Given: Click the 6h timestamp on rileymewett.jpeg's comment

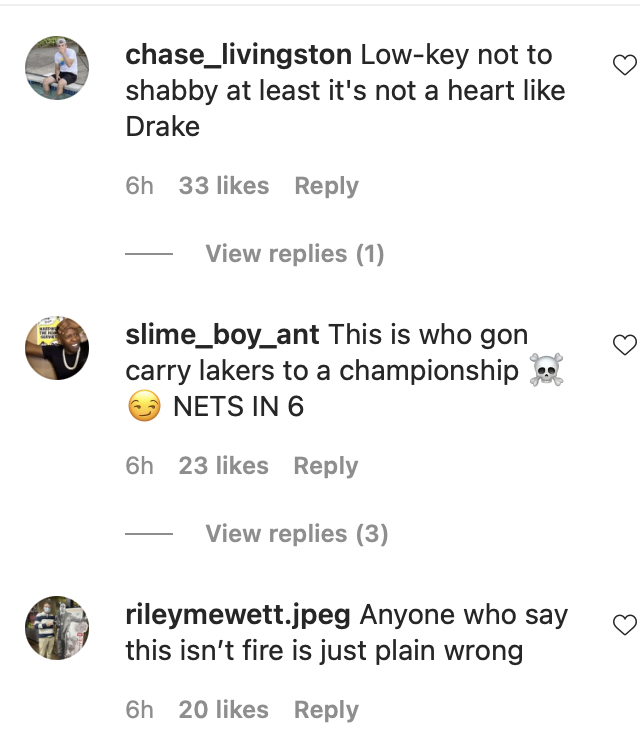Looking at the screenshot, I should point(140,710).
